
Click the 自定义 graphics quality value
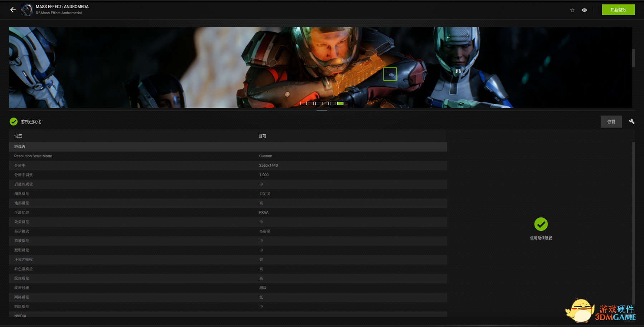point(265,194)
